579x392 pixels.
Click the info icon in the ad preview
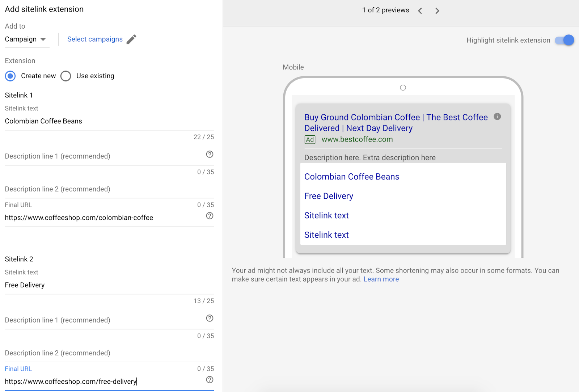click(497, 117)
